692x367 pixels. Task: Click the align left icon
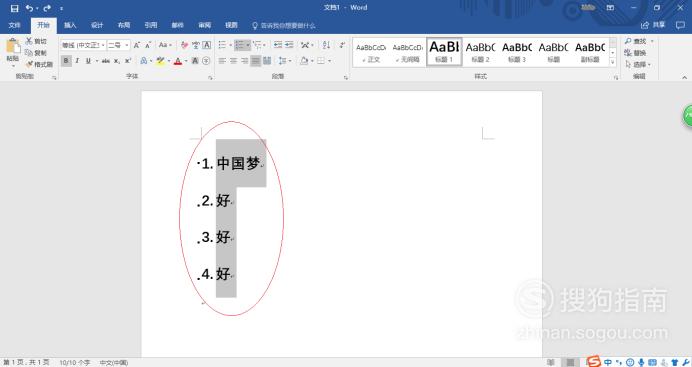click(x=222, y=61)
